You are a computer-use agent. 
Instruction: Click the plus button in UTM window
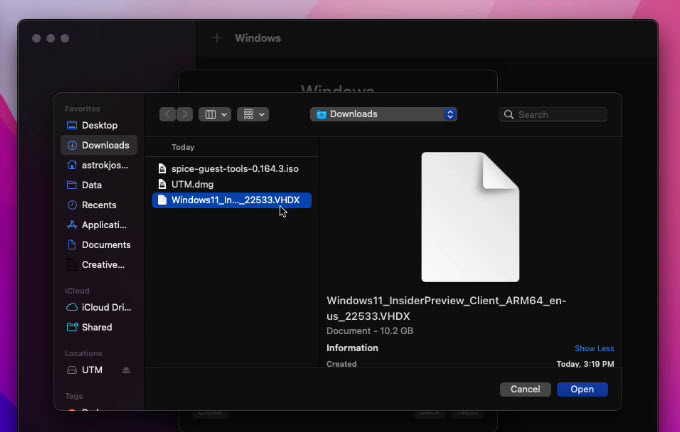[216, 38]
